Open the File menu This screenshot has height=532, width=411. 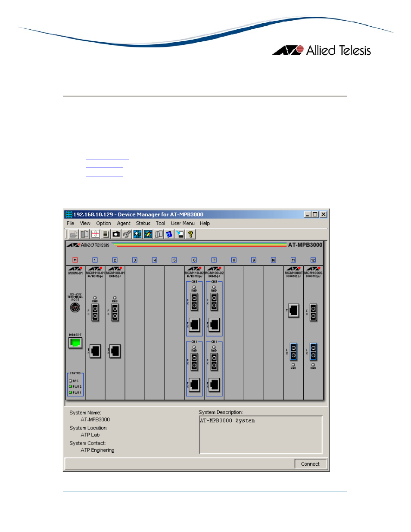(70, 224)
